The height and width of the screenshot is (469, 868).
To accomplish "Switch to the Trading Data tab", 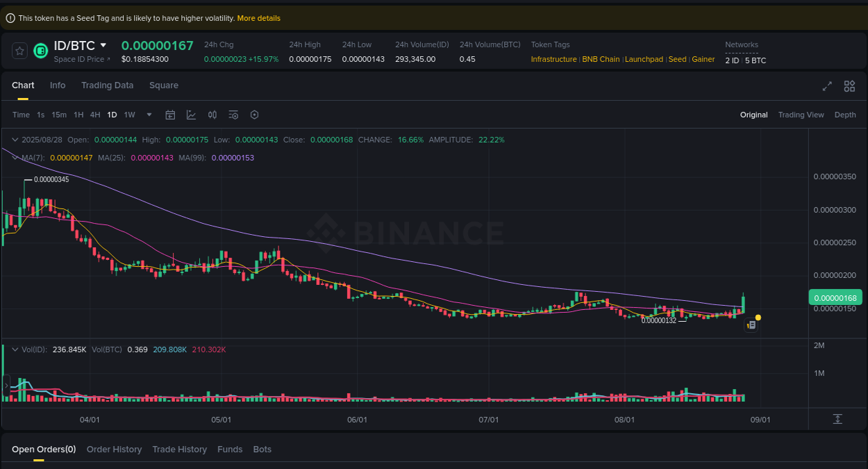I will (x=107, y=85).
